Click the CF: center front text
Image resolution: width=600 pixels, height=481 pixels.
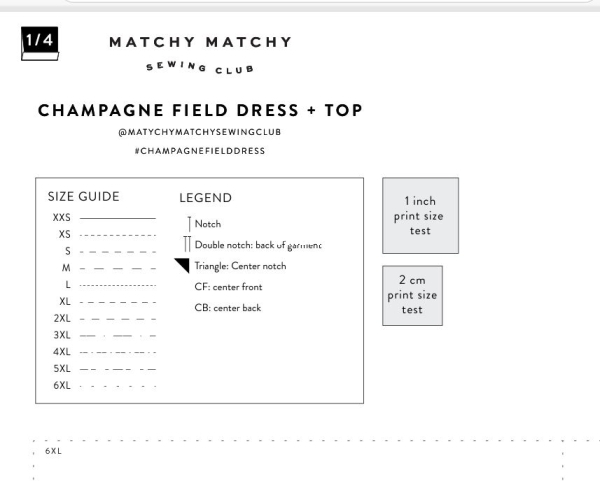228,287
